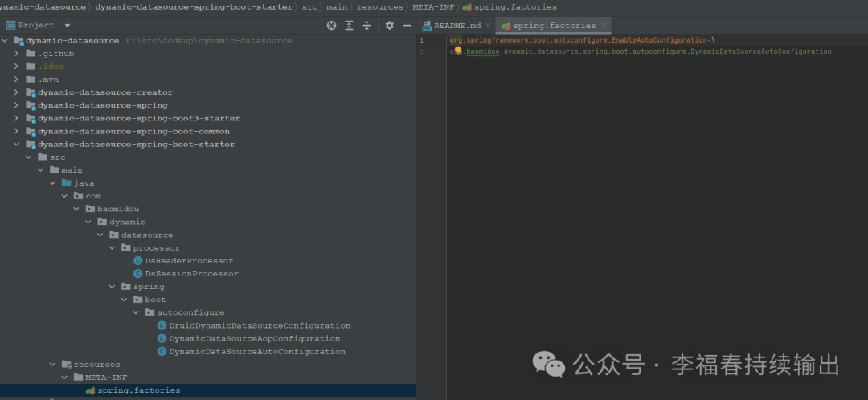The height and width of the screenshot is (400, 868).
Task: Expand dynamic-datasource-spring module
Action: 17,105
